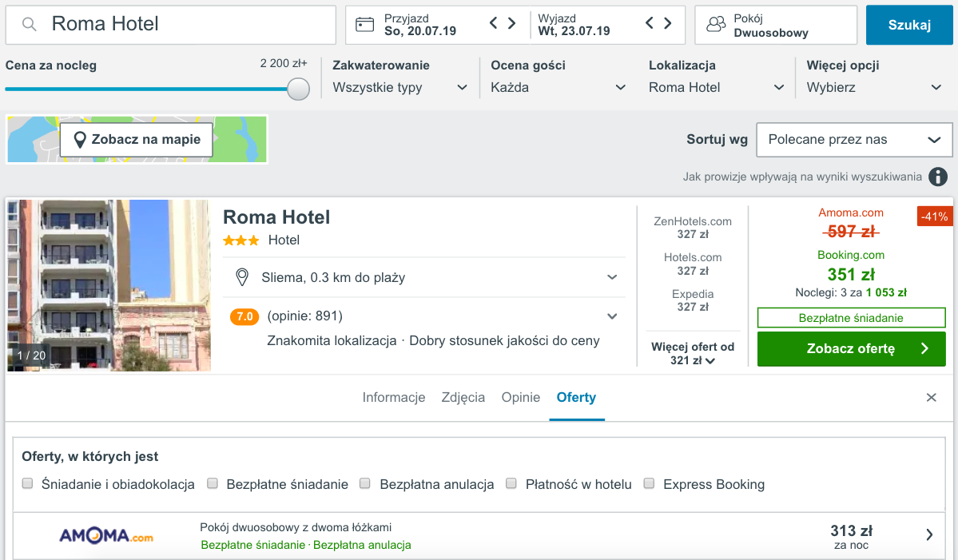The image size is (958, 560).
Task: Expand Sliema location details
Action: tap(611, 277)
